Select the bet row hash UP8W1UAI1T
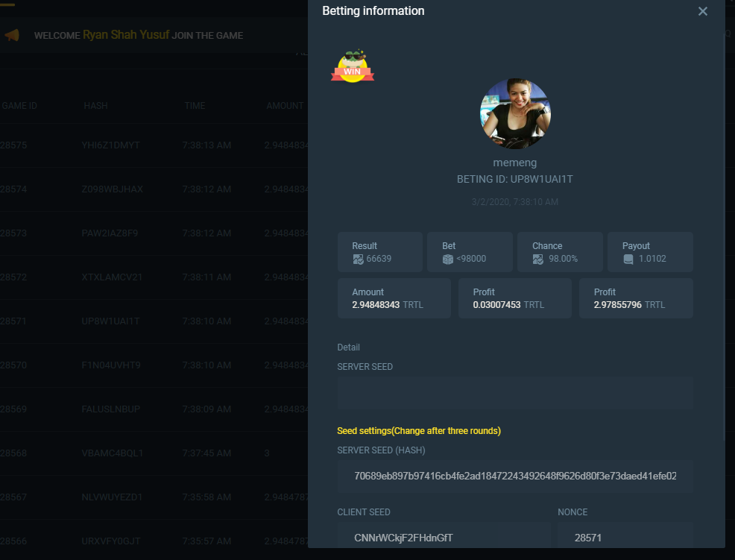The height and width of the screenshot is (560, 735). 110,321
